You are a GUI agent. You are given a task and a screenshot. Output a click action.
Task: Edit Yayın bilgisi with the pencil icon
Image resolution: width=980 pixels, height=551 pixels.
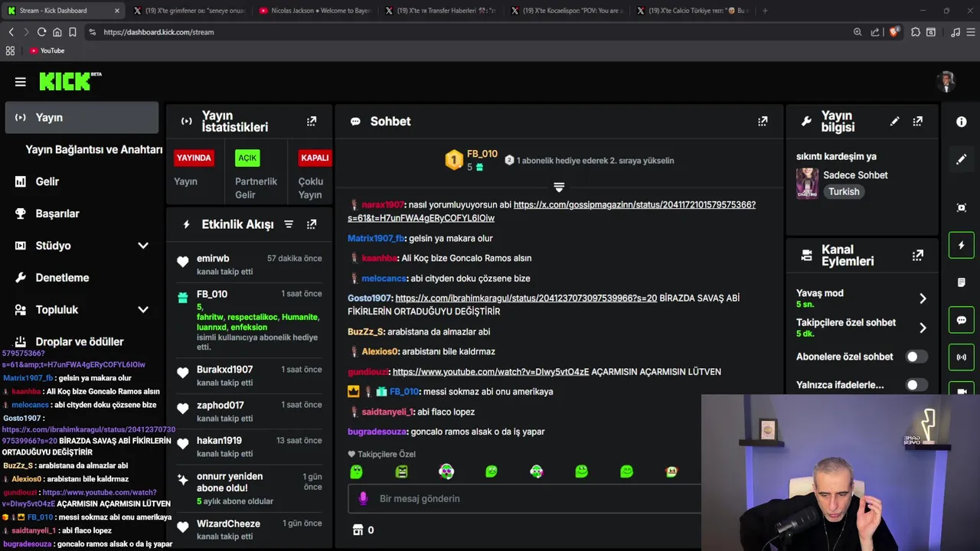(895, 121)
